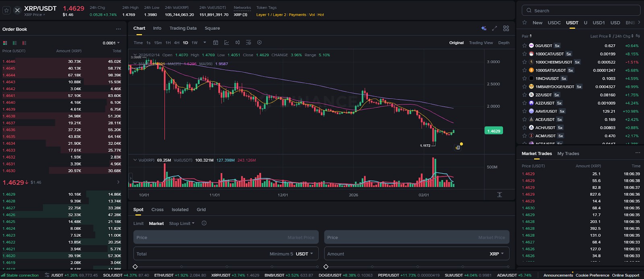Show only sell orders in order book
This screenshot has height=279, width=644.
24,43
